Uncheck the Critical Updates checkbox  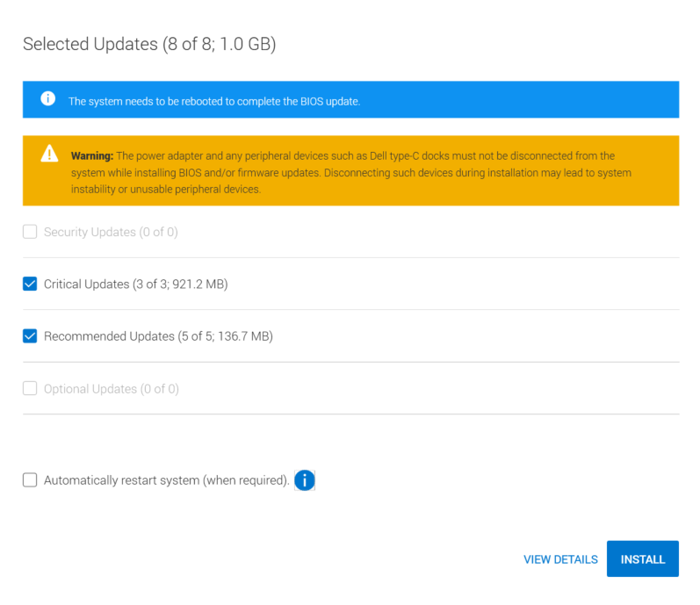(30, 284)
